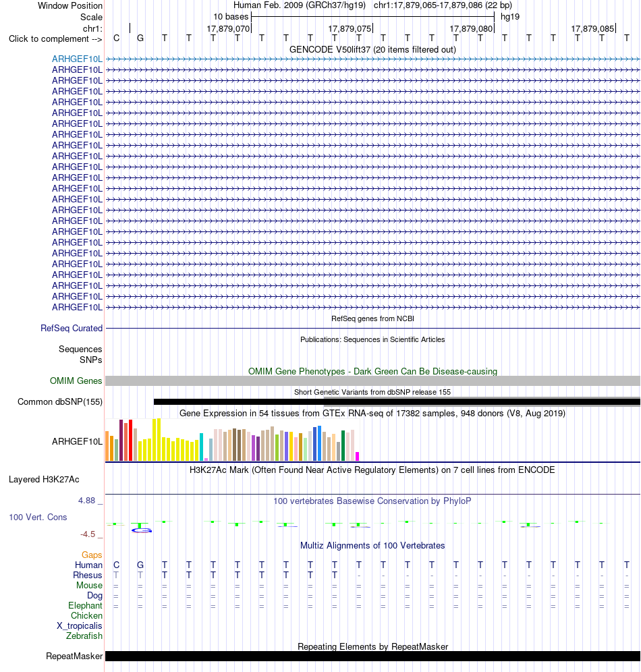Image resolution: width=641 pixels, height=672 pixels.
Task: Click the SNPs subtrack label
Action: (x=91, y=360)
